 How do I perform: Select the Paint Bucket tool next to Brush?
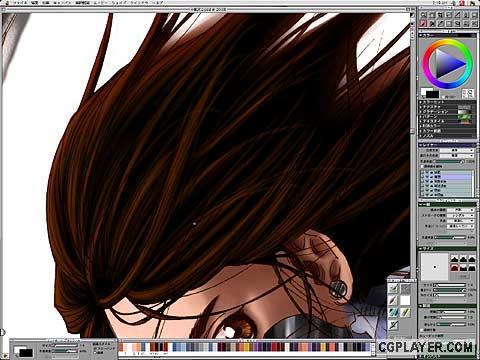(432, 24)
